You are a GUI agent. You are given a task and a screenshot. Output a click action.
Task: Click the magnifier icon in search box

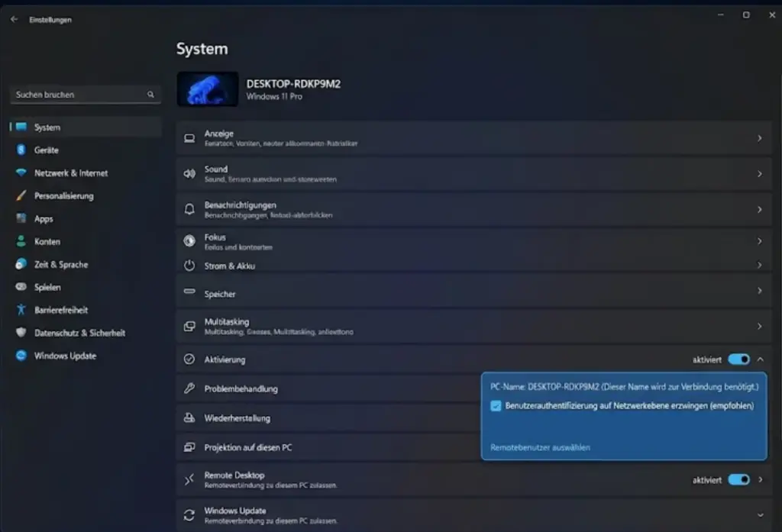point(150,94)
